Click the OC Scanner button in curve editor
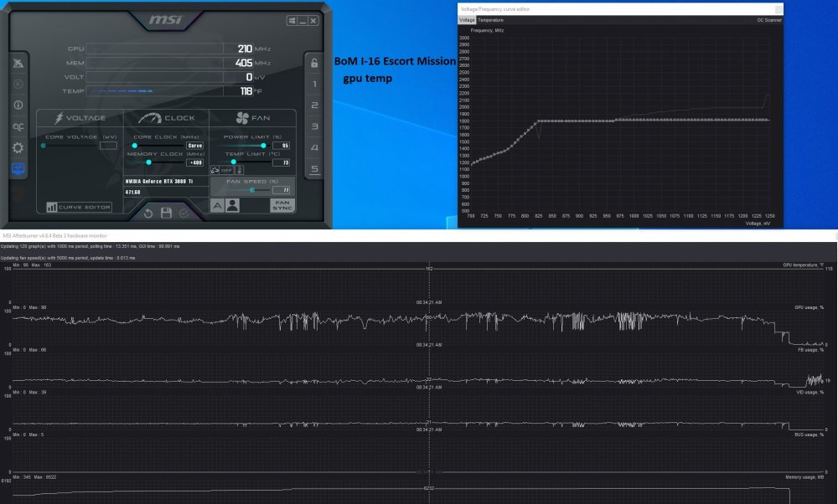The image size is (838, 504). 769,19
